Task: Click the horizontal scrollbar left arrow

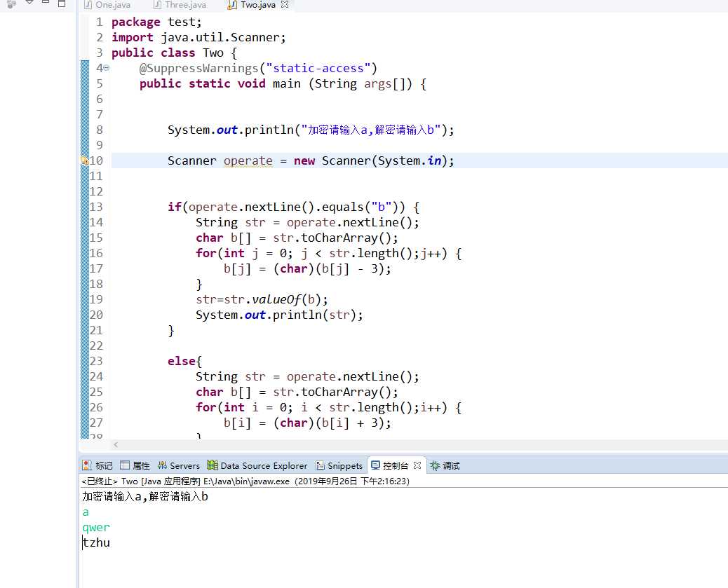Action: click(x=116, y=444)
